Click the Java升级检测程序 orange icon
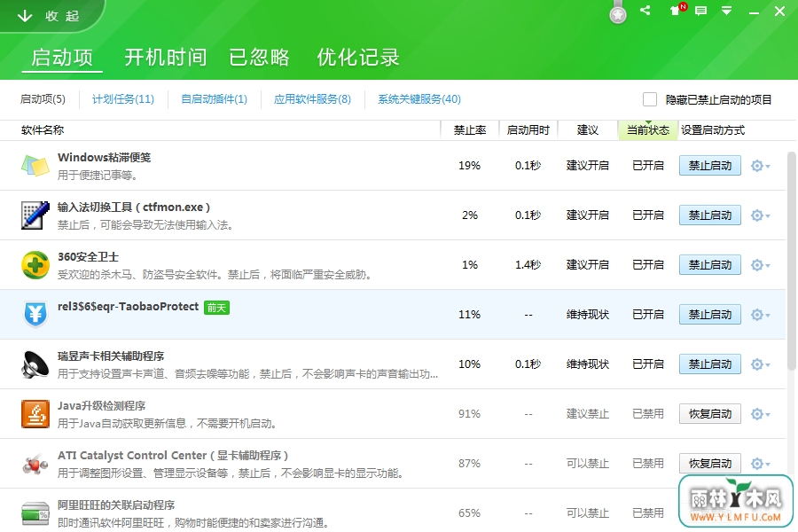Image resolution: width=798 pixels, height=532 pixels. [35, 413]
